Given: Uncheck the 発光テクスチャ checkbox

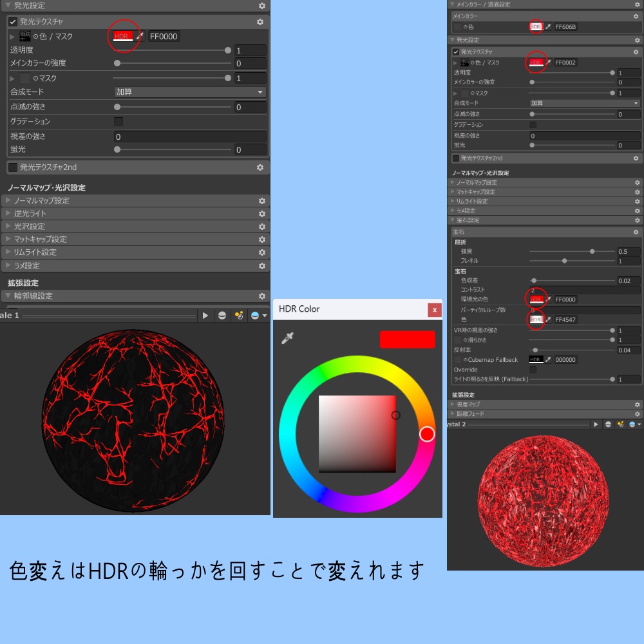Looking at the screenshot, I should 13,21.
